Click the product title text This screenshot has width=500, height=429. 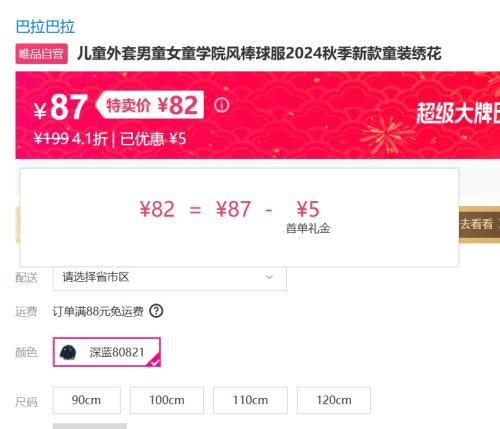click(259, 54)
